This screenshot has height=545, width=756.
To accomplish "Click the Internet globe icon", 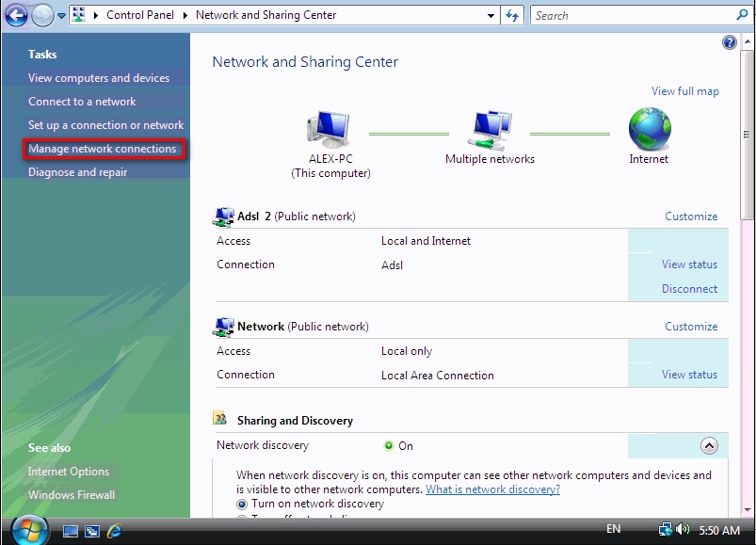I will [649, 129].
